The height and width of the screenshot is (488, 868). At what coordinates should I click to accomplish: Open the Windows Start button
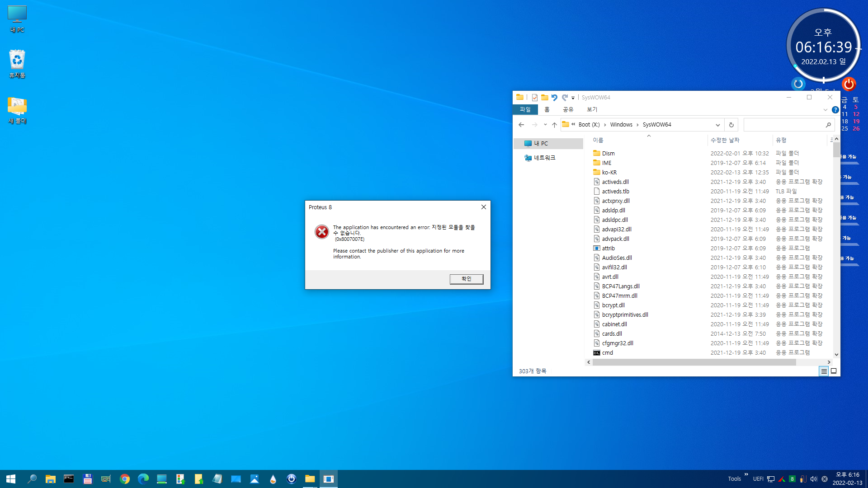click(11, 479)
